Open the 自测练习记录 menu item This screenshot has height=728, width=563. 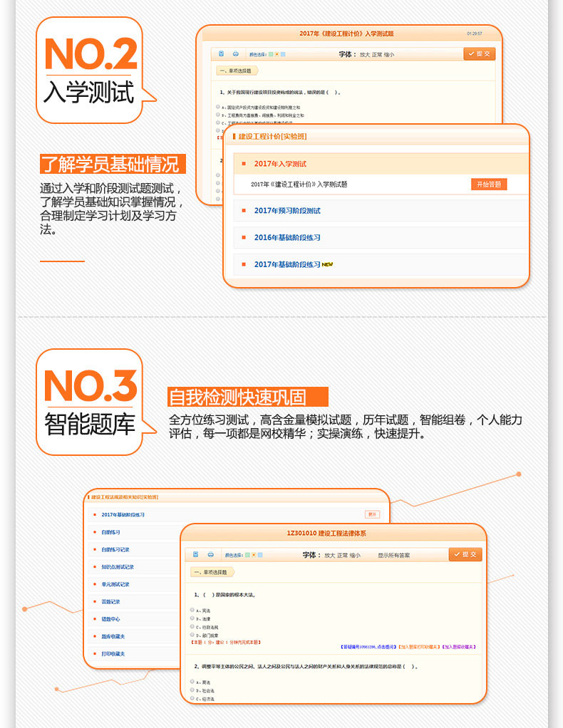click(x=115, y=550)
